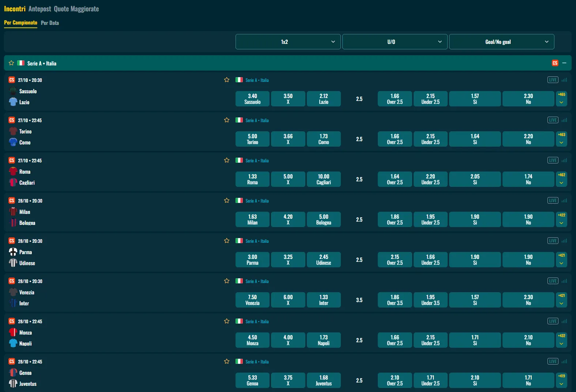The image size is (576, 392).
Task: View statistics bars icon for Torino-Como
Action: click(x=564, y=120)
